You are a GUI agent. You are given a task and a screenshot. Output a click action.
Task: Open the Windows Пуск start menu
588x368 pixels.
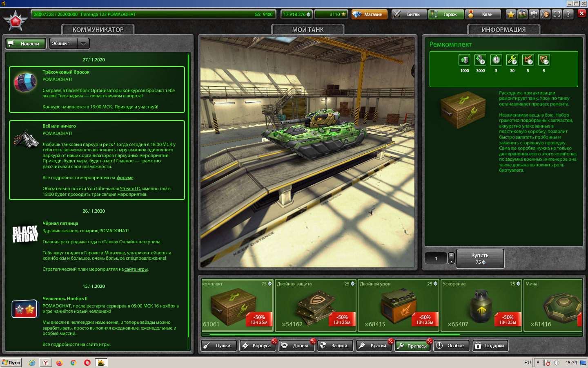[x=11, y=363]
